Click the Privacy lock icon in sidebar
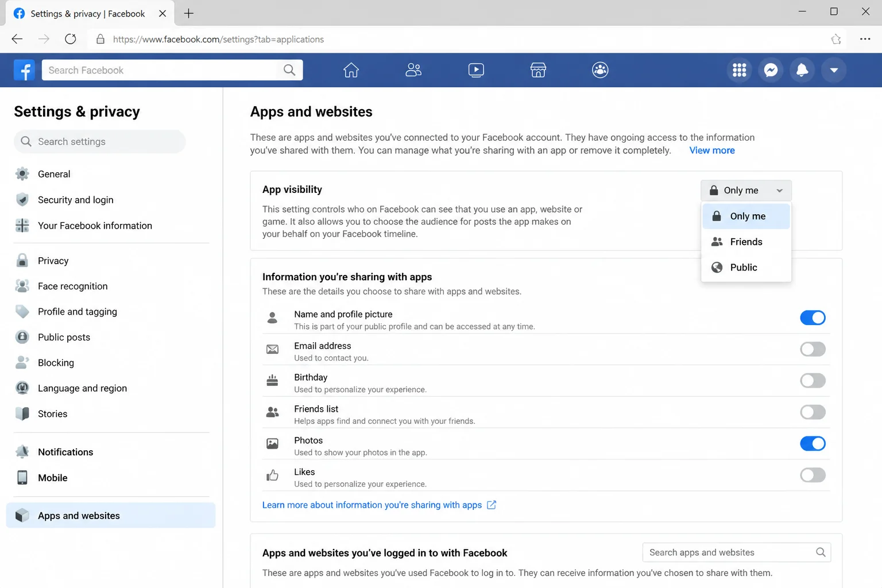Screen dimensions: 882x588 coord(22,261)
